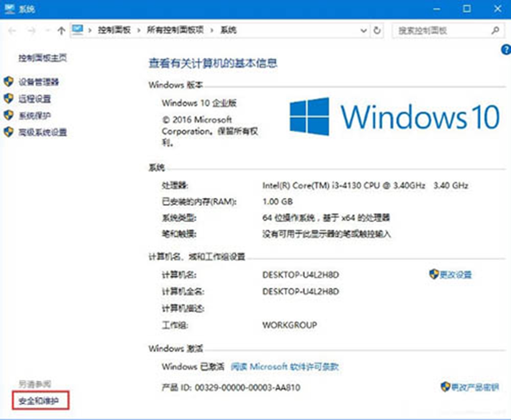Click the search magnifier icon
The height and width of the screenshot is (420, 511).
click(x=495, y=31)
